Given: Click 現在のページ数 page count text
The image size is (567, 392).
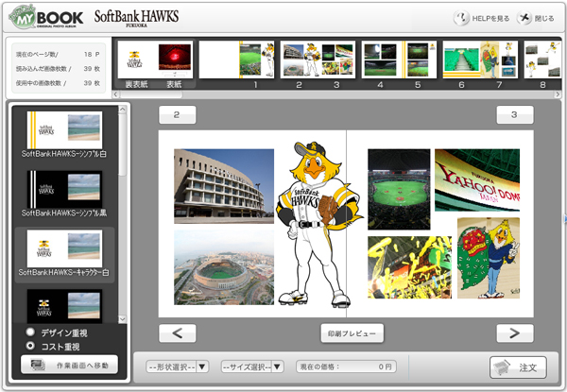Looking at the screenshot, I should tap(37, 54).
